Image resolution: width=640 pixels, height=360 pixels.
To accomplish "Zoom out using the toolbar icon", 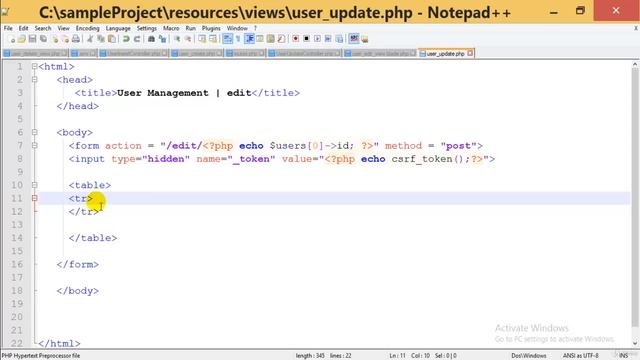I will click(x=188, y=39).
